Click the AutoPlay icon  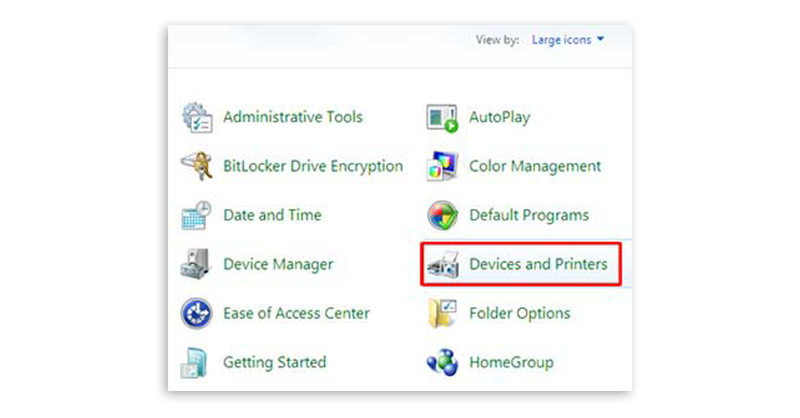click(442, 118)
